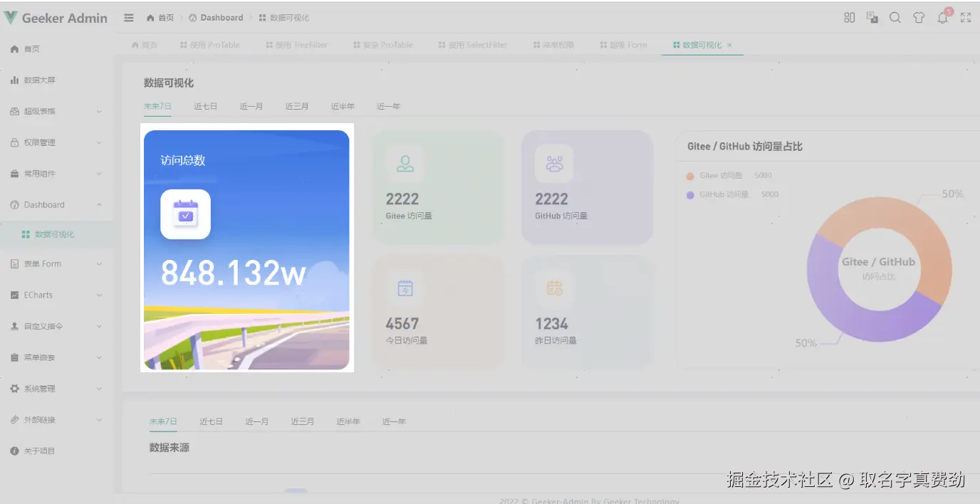Expand the 菜单嵌套 sidebar menu

coord(57,357)
